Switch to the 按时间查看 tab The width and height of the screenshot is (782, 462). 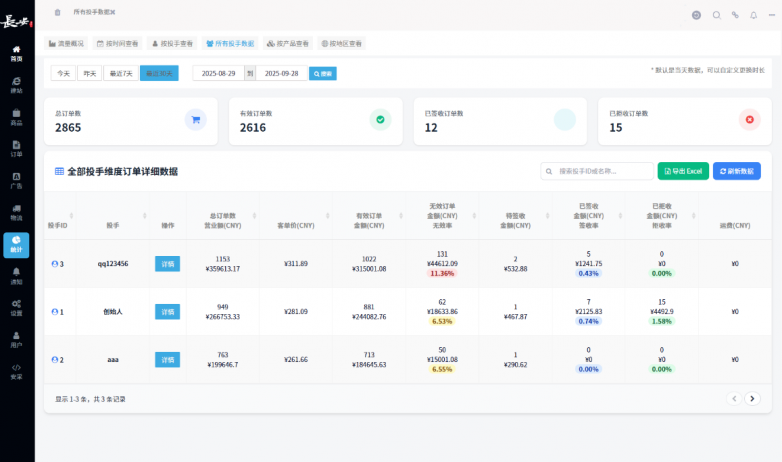[x=118, y=43]
